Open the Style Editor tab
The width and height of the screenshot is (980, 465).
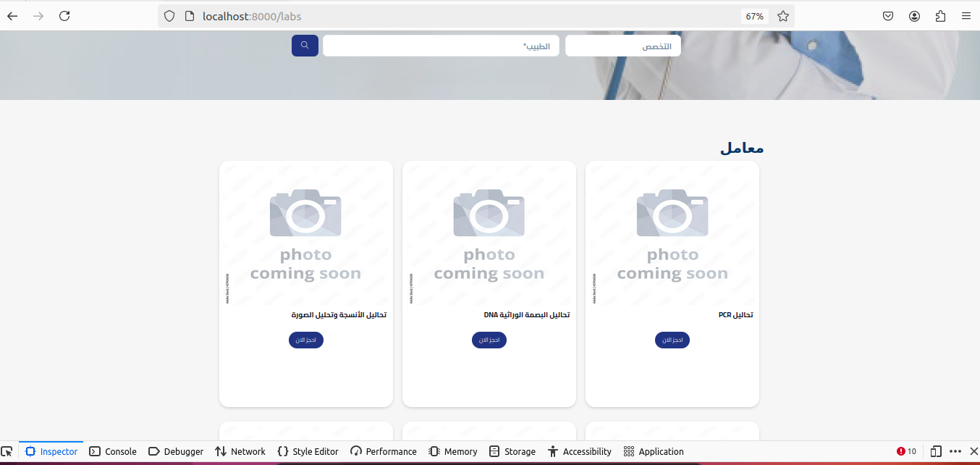tap(308, 451)
